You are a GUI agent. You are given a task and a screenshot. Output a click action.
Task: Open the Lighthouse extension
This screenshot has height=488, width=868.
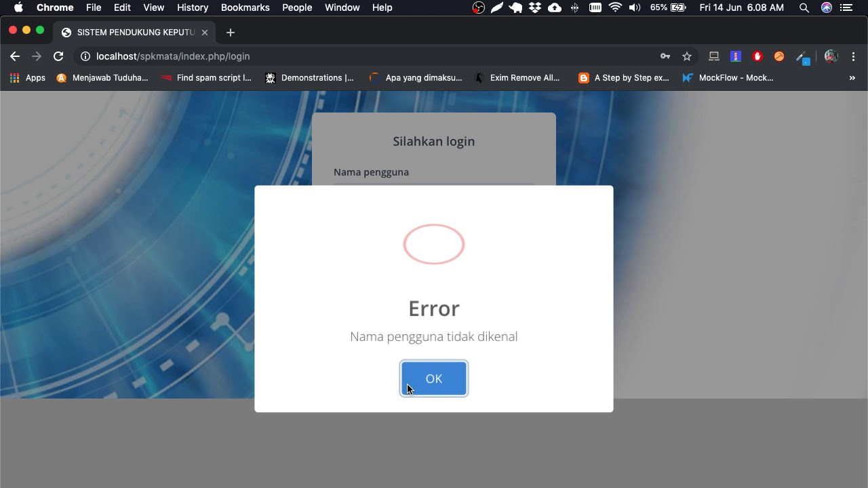pyautogui.click(x=736, y=56)
